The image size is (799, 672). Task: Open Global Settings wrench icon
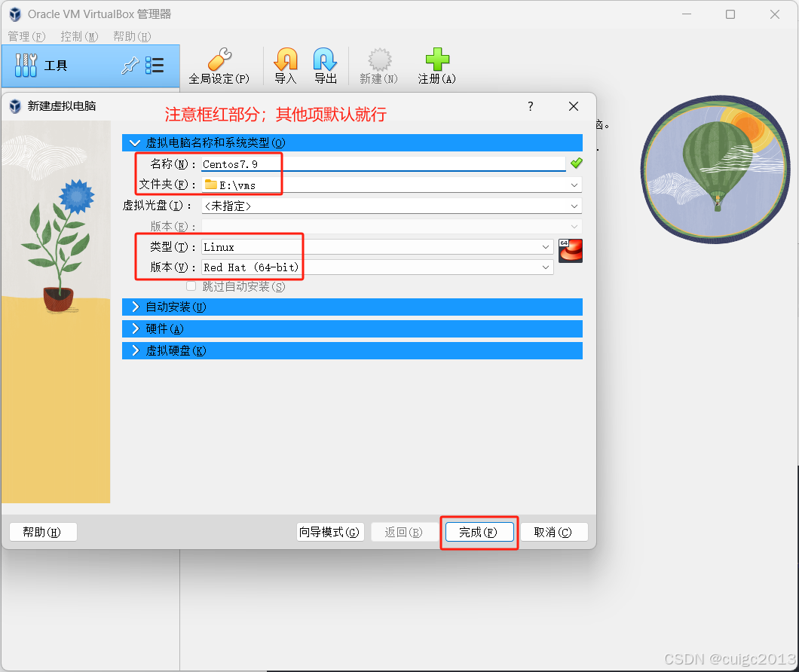[x=219, y=60]
